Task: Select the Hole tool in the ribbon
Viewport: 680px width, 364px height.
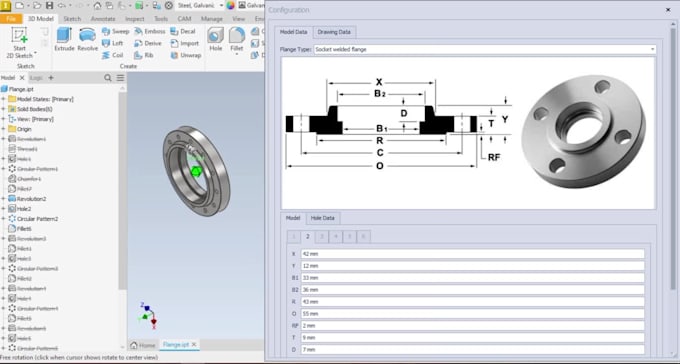Action: (216, 39)
